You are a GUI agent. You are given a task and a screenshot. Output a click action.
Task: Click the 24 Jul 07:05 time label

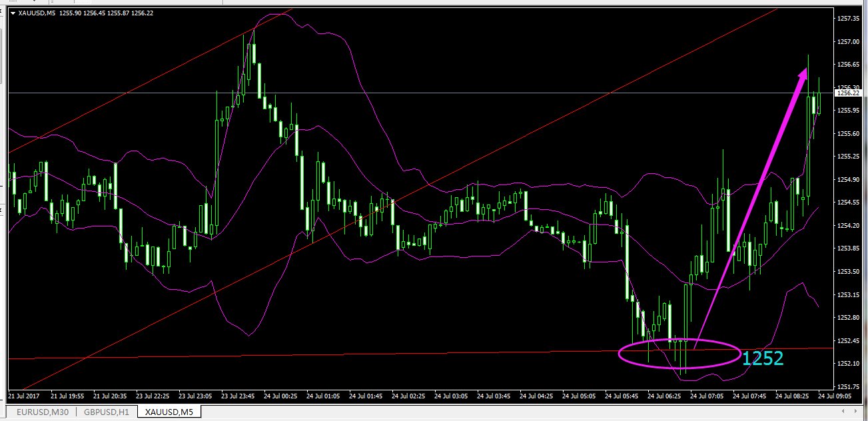[x=707, y=396]
